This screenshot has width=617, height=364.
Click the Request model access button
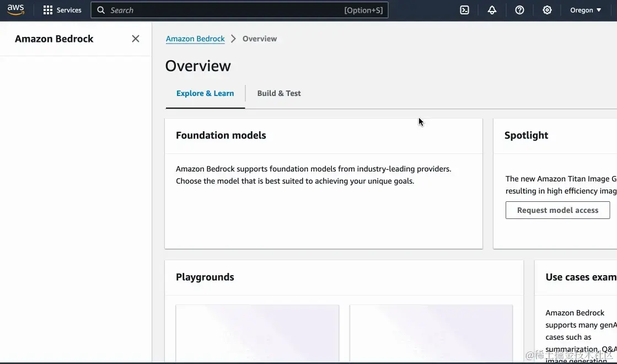tap(557, 210)
